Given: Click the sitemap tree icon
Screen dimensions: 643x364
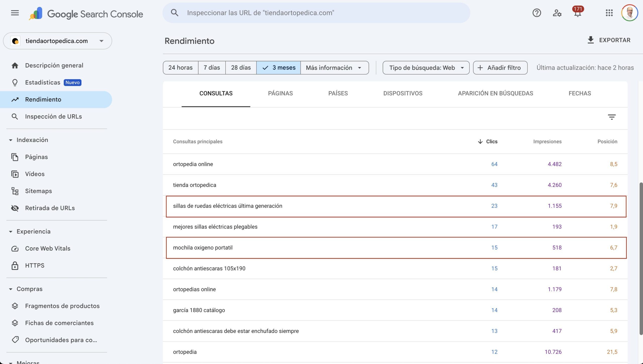Looking at the screenshot, I should (15, 191).
